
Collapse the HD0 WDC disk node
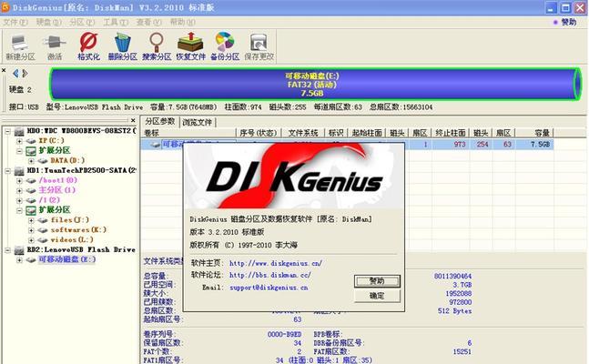(7, 131)
